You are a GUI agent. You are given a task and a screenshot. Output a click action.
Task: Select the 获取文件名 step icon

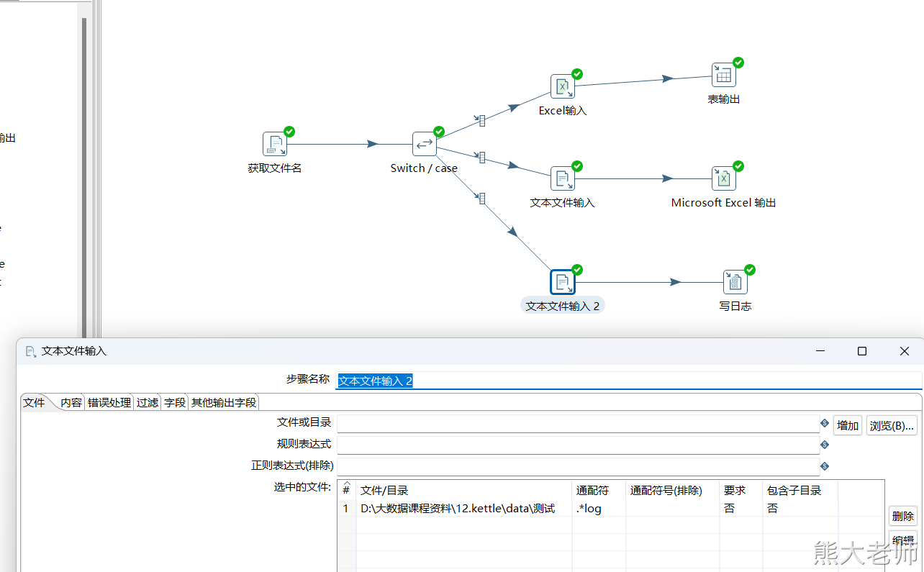(275, 144)
